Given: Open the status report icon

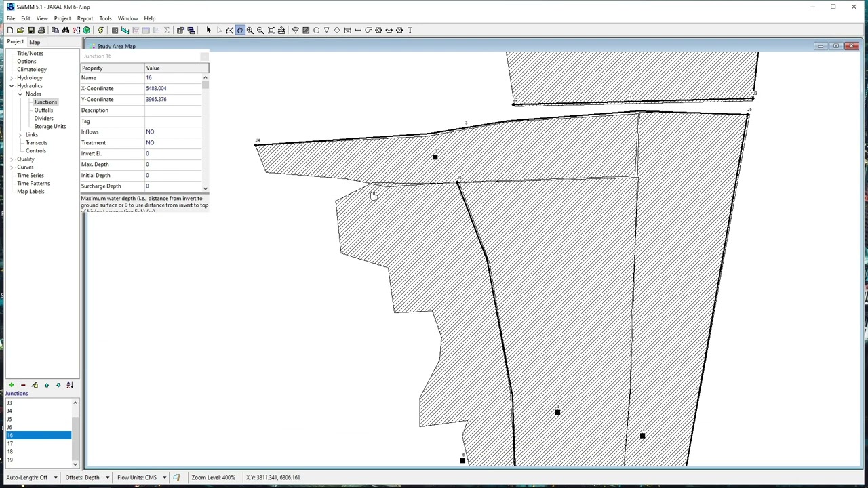Looking at the screenshot, I should 115,30.
